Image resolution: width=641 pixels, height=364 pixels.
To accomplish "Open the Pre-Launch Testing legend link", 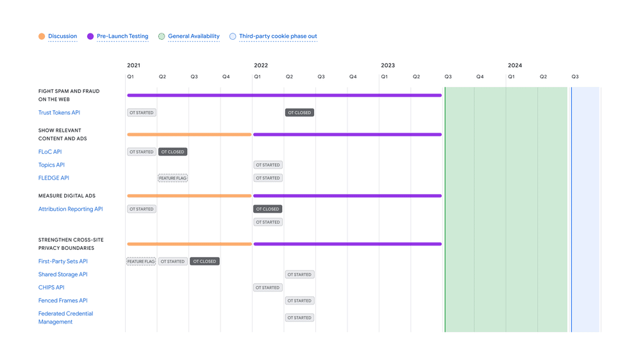I will click(122, 37).
